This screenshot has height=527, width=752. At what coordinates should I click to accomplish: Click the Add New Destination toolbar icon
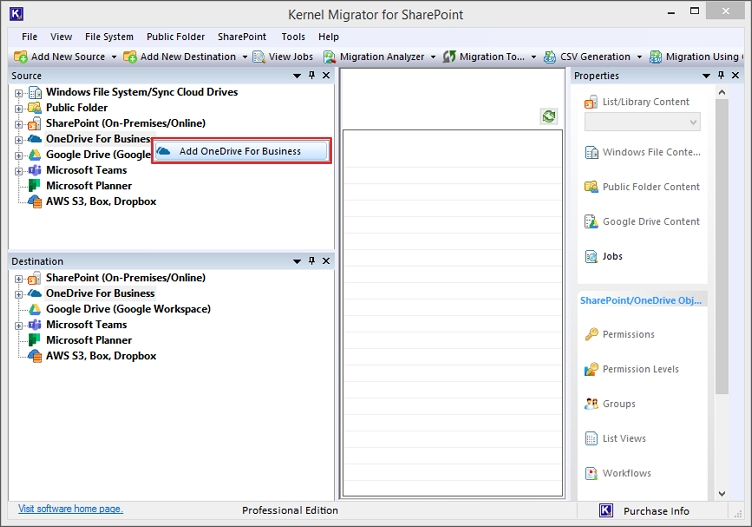[x=130, y=57]
